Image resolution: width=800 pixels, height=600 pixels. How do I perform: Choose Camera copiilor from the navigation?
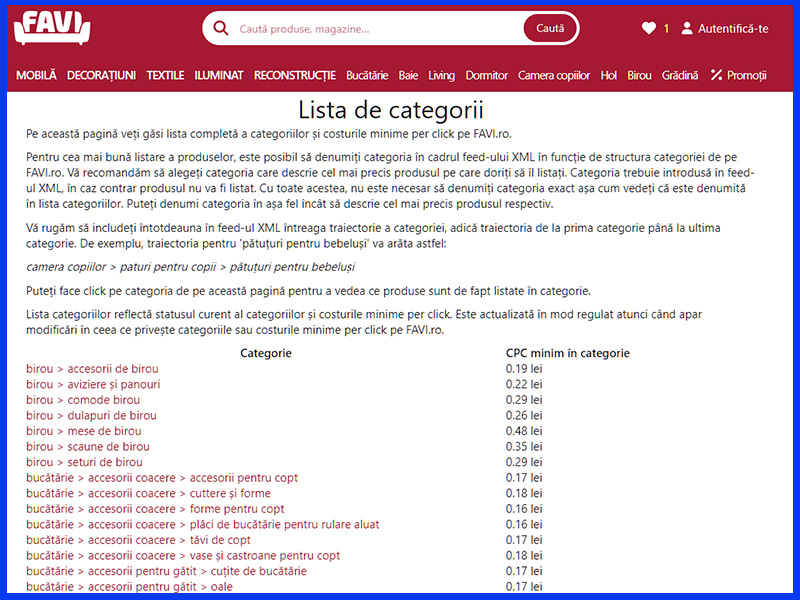click(x=554, y=75)
